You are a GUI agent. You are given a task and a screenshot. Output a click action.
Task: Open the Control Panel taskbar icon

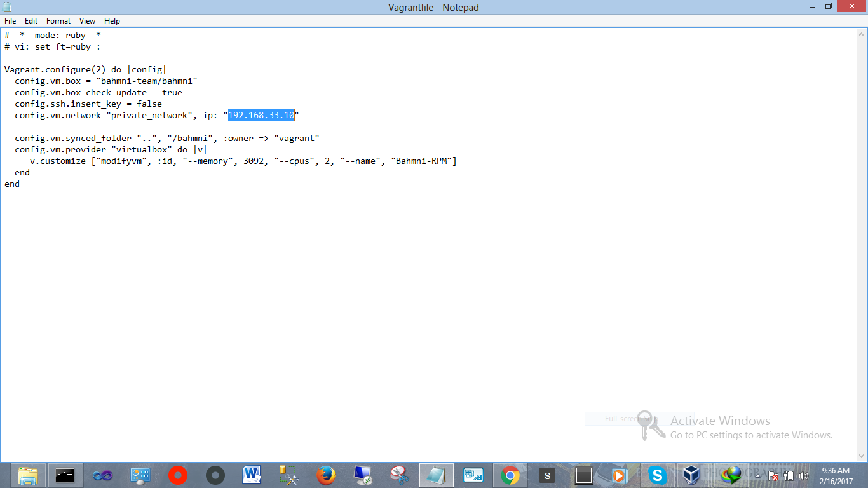tap(140, 475)
